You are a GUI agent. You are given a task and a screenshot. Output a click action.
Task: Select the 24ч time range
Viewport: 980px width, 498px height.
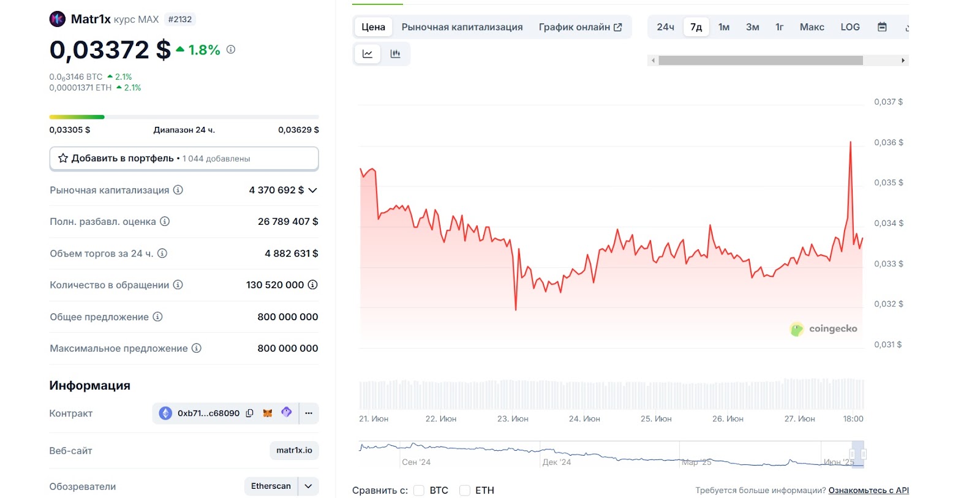coord(665,27)
